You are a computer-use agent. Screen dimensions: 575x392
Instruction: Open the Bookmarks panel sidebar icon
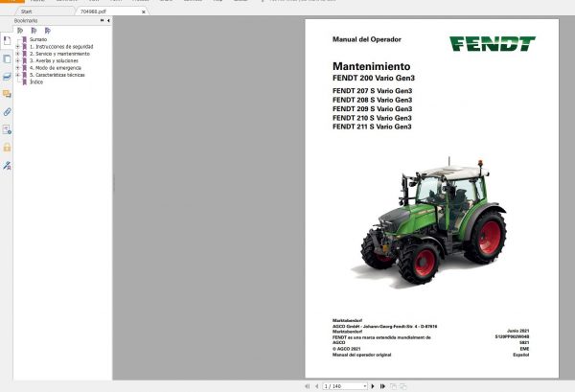click(7, 40)
